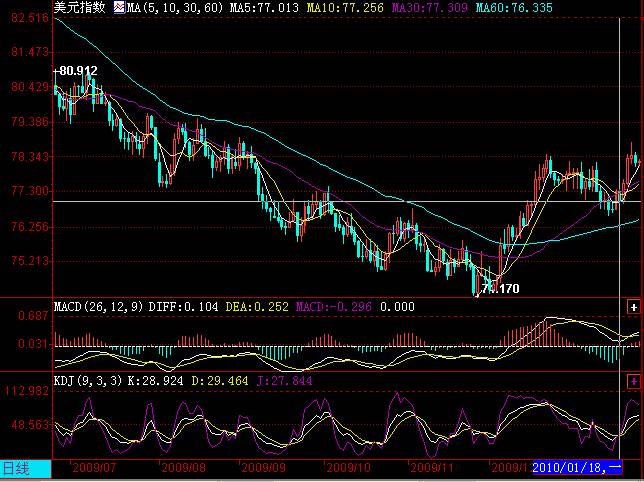Expand the MACD panel with its plus button
This screenshot has height=482, width=644.
633,307
